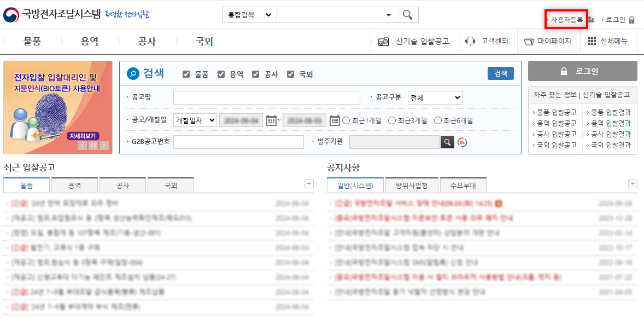Open the 전체메뉴 grid icon
Screen dimensions: 644x318
593,41
